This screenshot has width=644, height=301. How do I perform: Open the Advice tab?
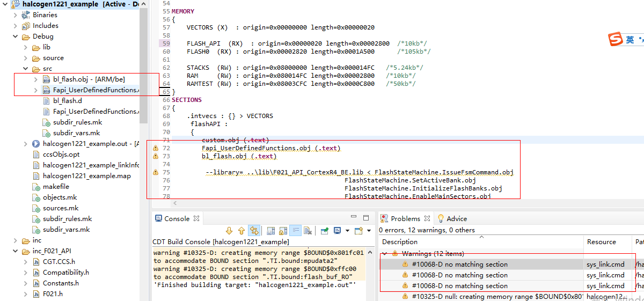click(452, 218)
